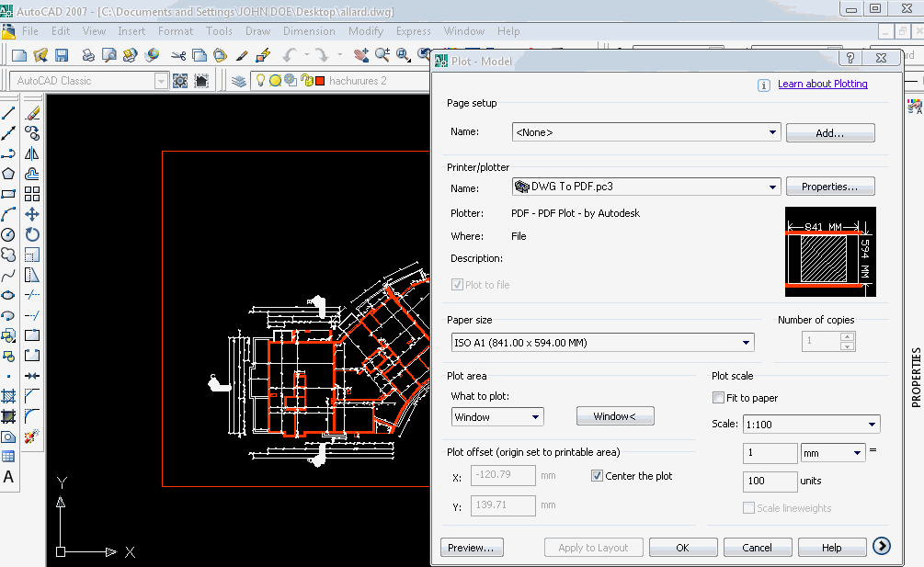Toggle the layer lightbulb on/off icon
The width and height of the screenshot is (924, 567).
tap(261, 81)
